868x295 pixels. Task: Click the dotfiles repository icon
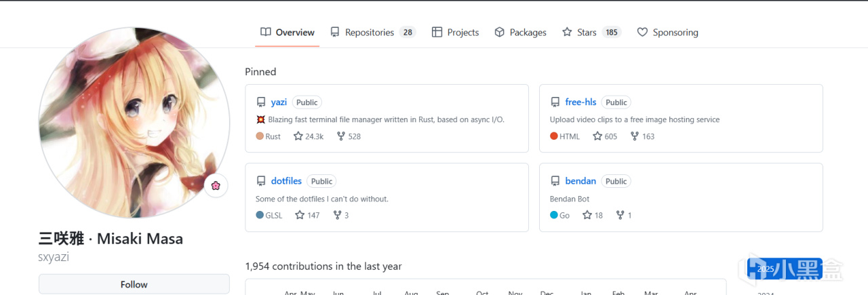point(261,181)
